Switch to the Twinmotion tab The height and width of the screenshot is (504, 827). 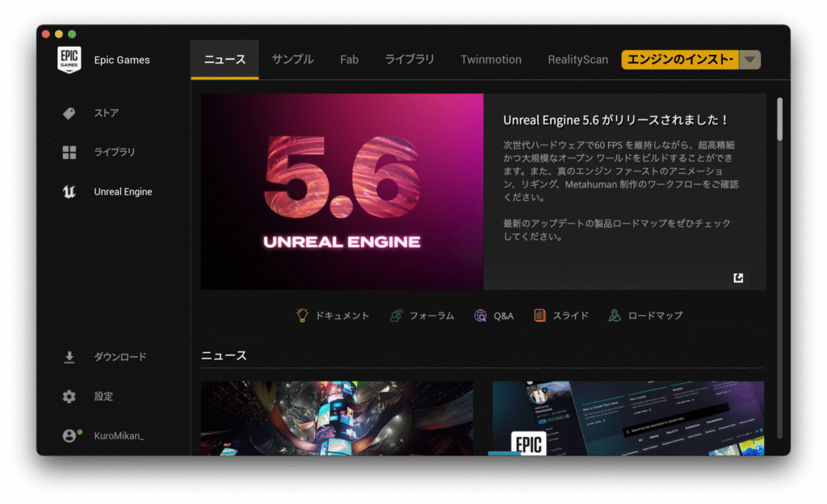pos(491,60)
